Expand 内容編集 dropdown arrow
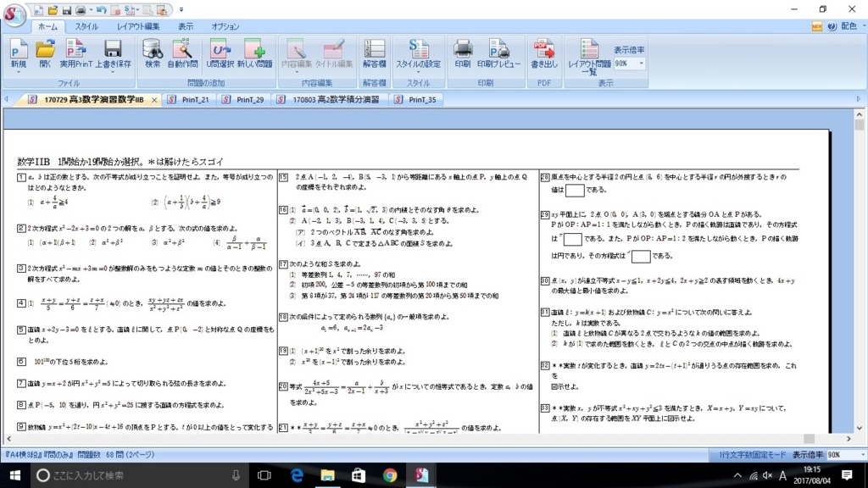Viewport: 868px width, 488px height. point(296,73)
